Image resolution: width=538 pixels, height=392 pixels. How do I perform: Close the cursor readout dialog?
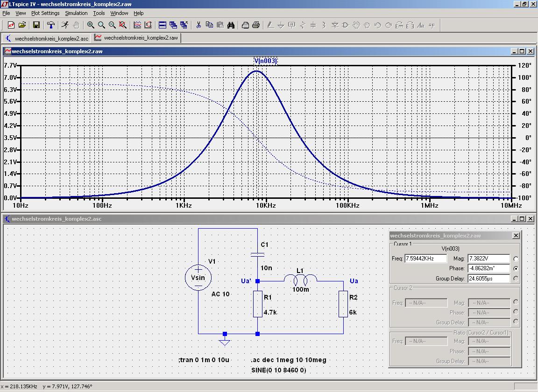(516, 236)
